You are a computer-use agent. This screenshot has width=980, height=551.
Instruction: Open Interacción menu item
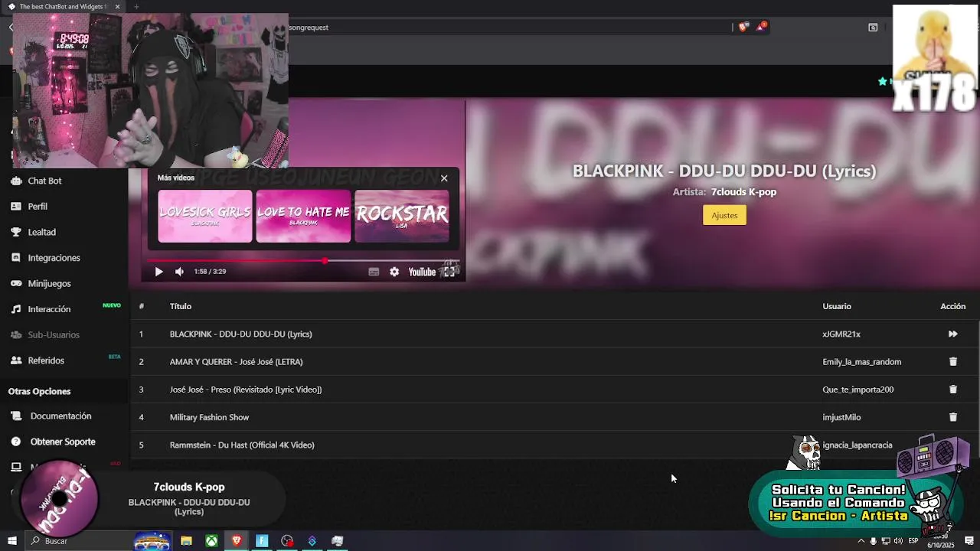[49, 309]
